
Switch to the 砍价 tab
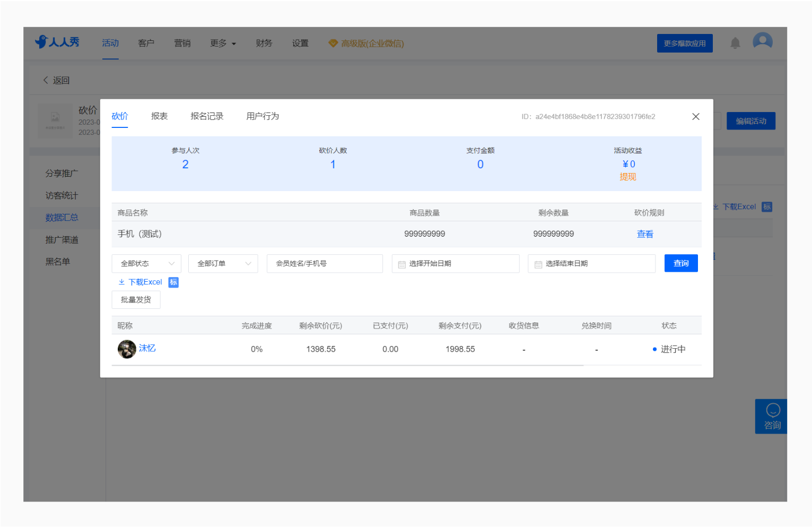(x=120, y=116)
